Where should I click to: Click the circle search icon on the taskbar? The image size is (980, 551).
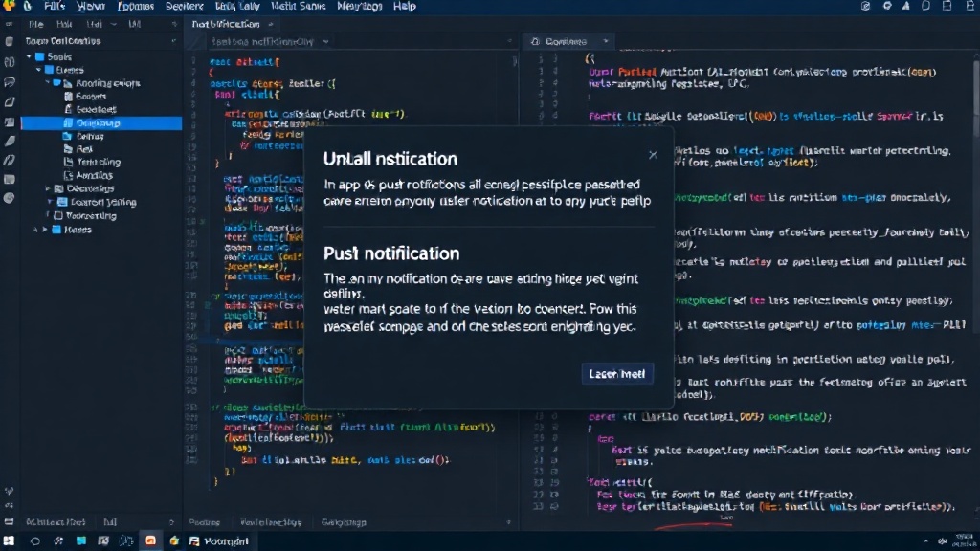(x=35, y=541)
